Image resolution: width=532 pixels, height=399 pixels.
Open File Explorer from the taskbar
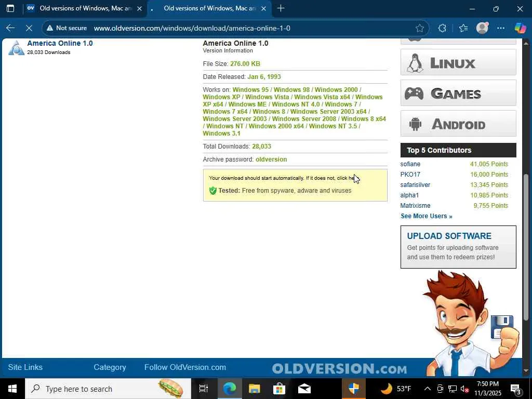point(254,389)
